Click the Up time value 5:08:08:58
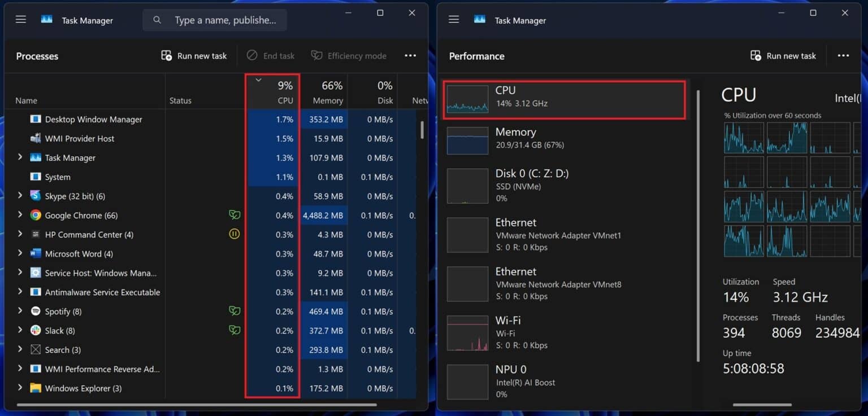The image size is (868, 416). pos(753,369)
